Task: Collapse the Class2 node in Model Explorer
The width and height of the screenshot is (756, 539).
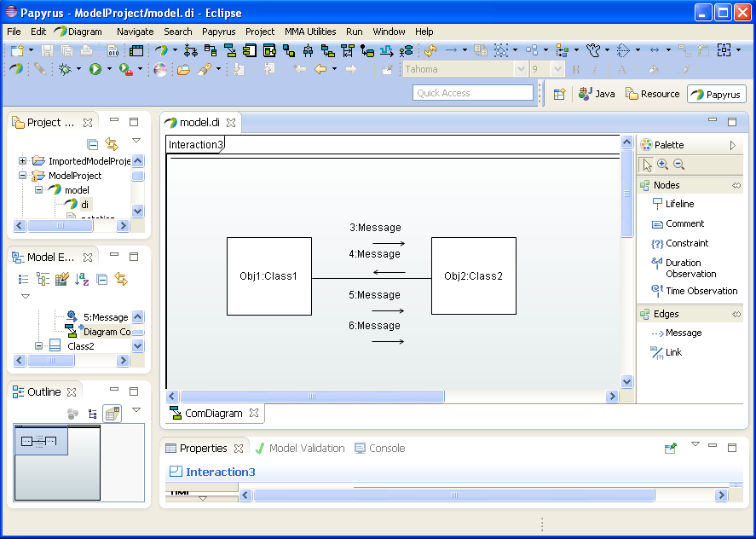Action: 39,346
